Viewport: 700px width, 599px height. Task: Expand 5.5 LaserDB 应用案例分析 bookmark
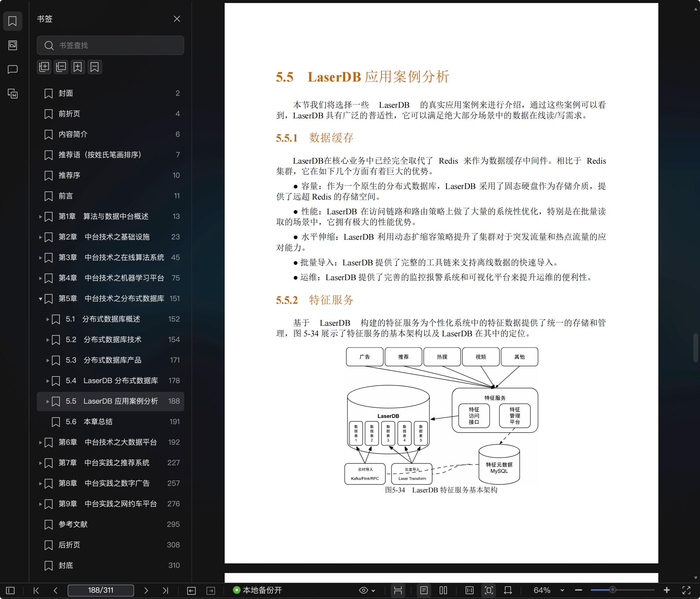[48, 401]
